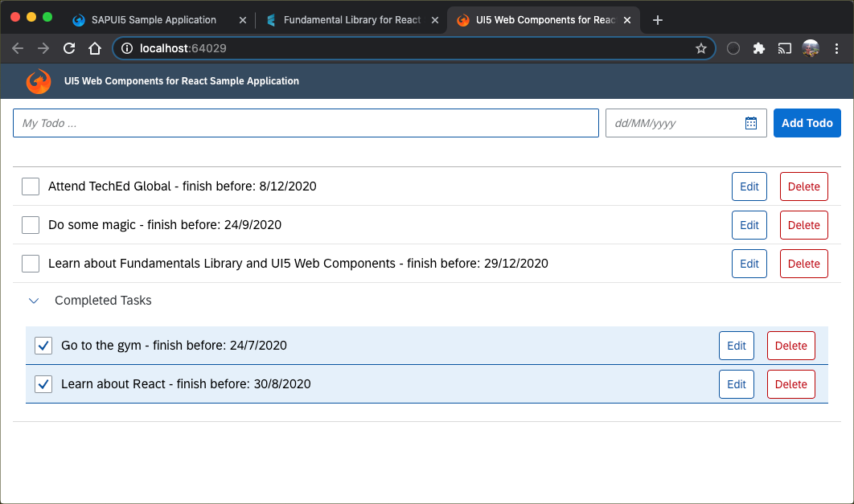Select text 'Attend TechEd Global - finish before: 8/12/2020'
854x504 pixels.
click(182, 186)
